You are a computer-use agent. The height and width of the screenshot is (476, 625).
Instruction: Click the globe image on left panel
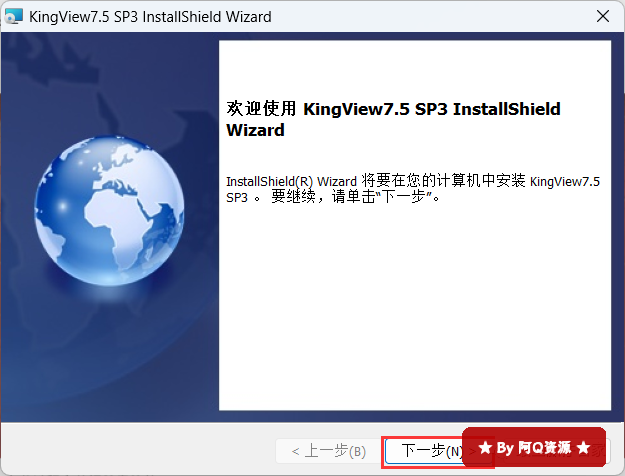[x=109, y=211]
